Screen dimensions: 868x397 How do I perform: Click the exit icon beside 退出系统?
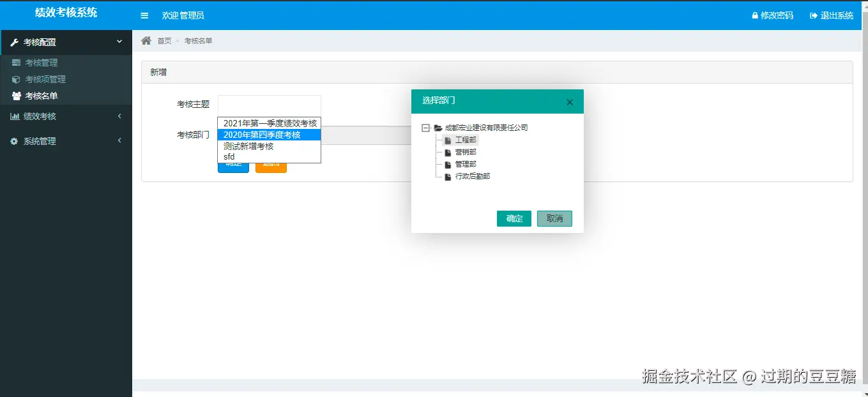[x=814, y=15]
